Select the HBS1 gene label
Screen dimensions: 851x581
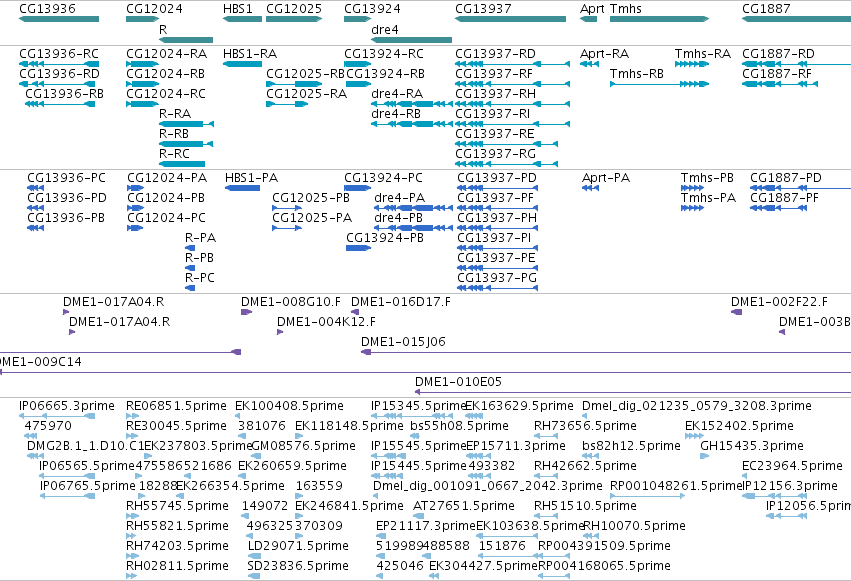click(238, 9)
